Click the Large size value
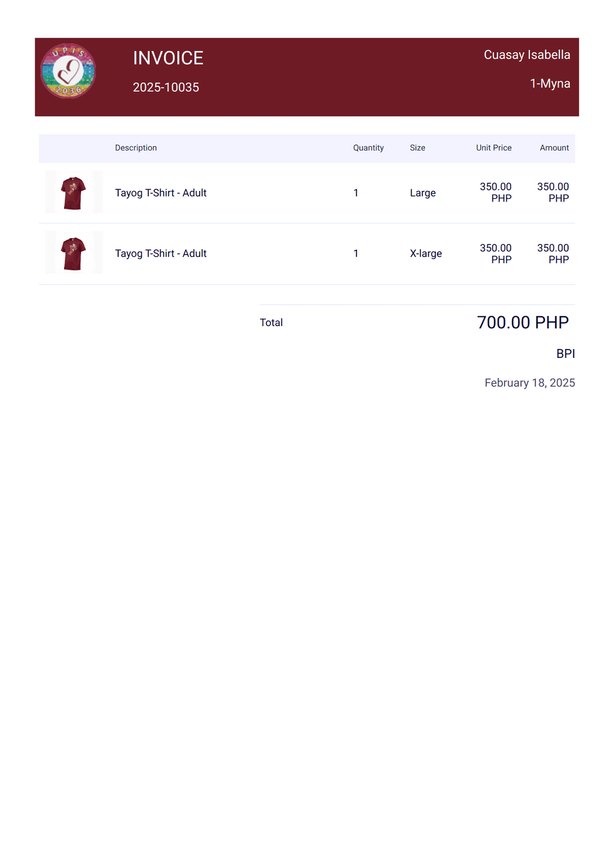This screenshot has height=868, width=614. pyautogui.click(x=423, y=193)
